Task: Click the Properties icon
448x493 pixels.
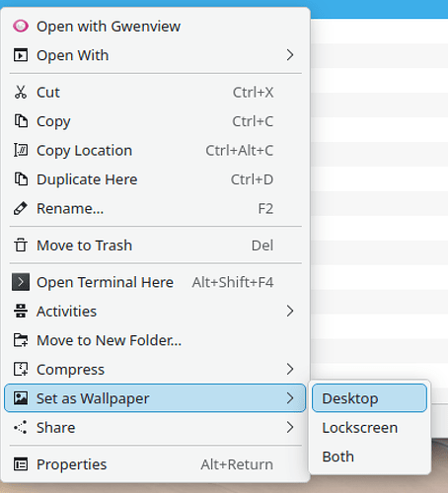Action: click(x=21, y=464)
